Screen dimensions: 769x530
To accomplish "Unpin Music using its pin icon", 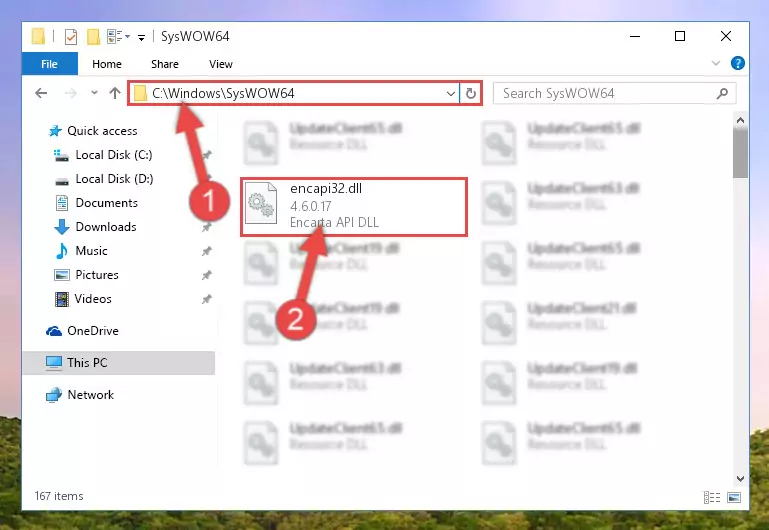I will [x=206, y=251].
